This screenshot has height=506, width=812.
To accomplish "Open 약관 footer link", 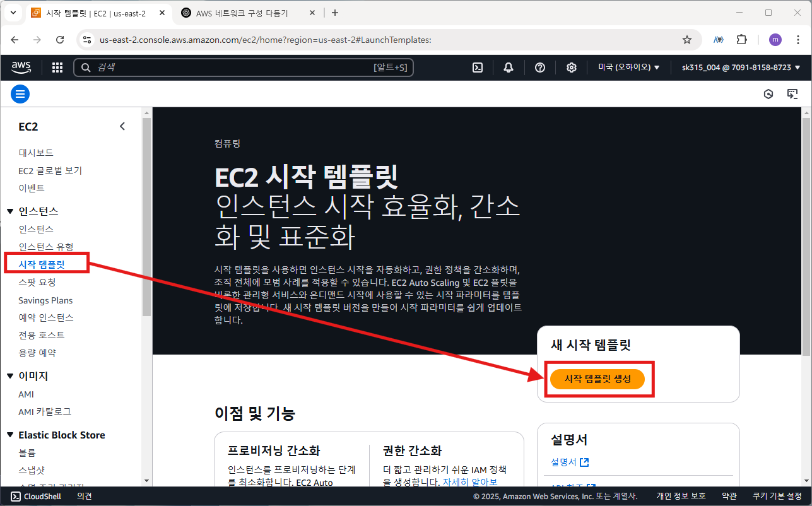I will [729, 497].
